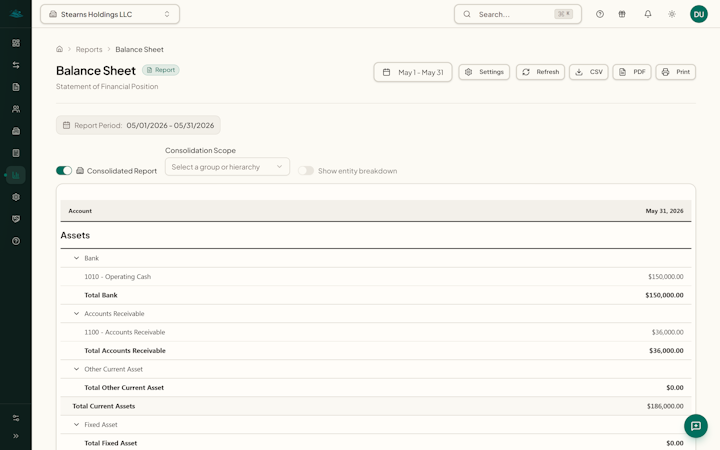
Task: Open the notifications bell icon
Action: coord(647,14)
